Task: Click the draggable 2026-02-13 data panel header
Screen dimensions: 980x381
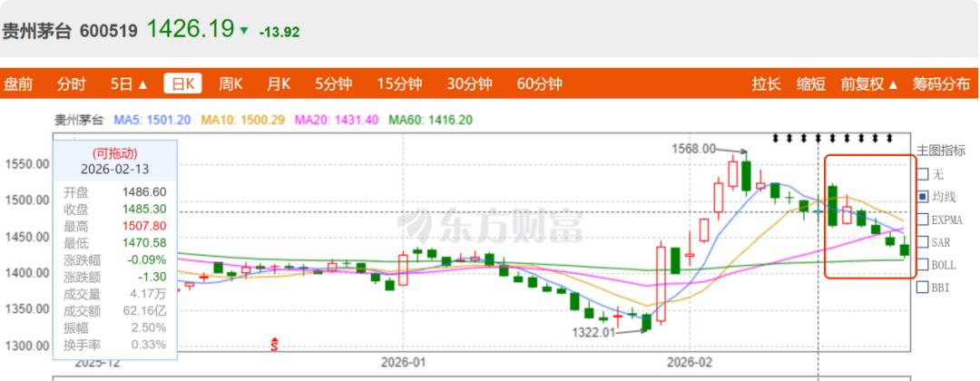Action: (x=114, y=161)
